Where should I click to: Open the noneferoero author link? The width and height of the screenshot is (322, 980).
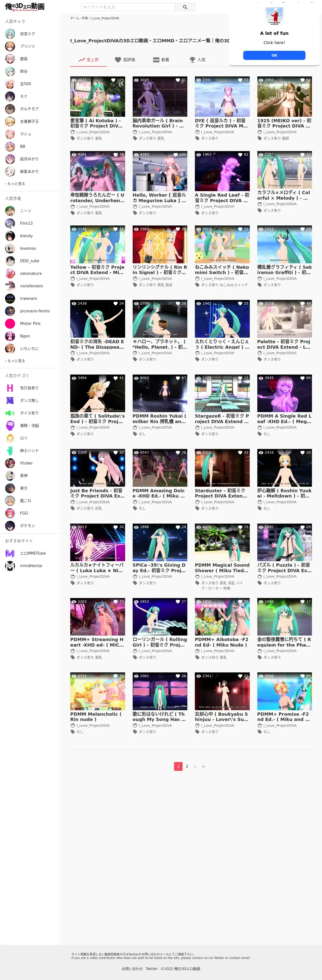coord(32,286)
